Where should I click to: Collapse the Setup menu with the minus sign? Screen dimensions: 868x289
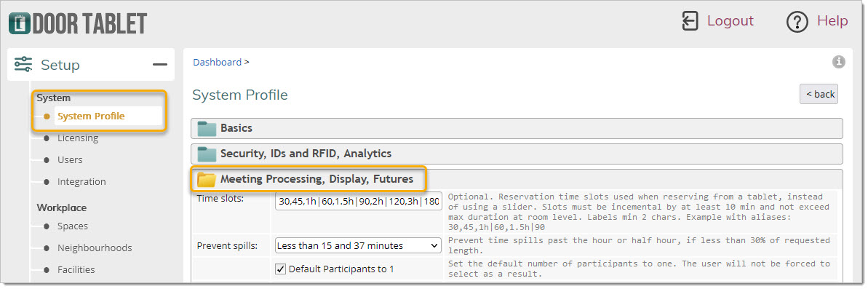tap(160, 65)
